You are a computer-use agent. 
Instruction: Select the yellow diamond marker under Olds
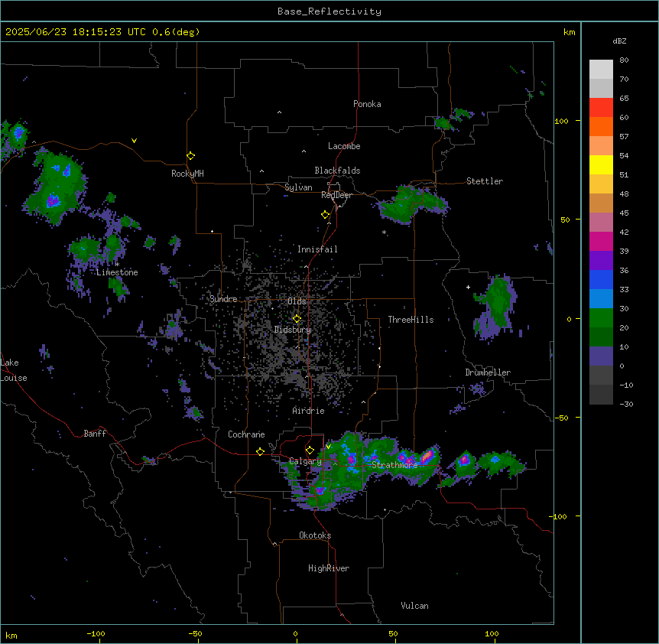tap(297, 319)
